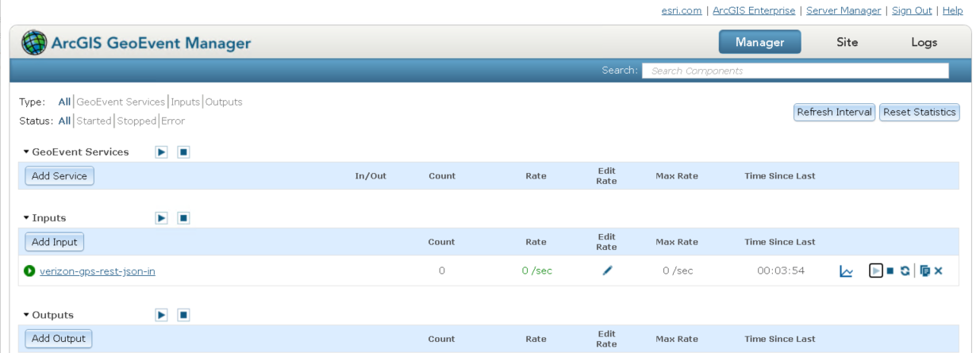Click the GeoEvent Services In/Out column header

tap(371, 176)
